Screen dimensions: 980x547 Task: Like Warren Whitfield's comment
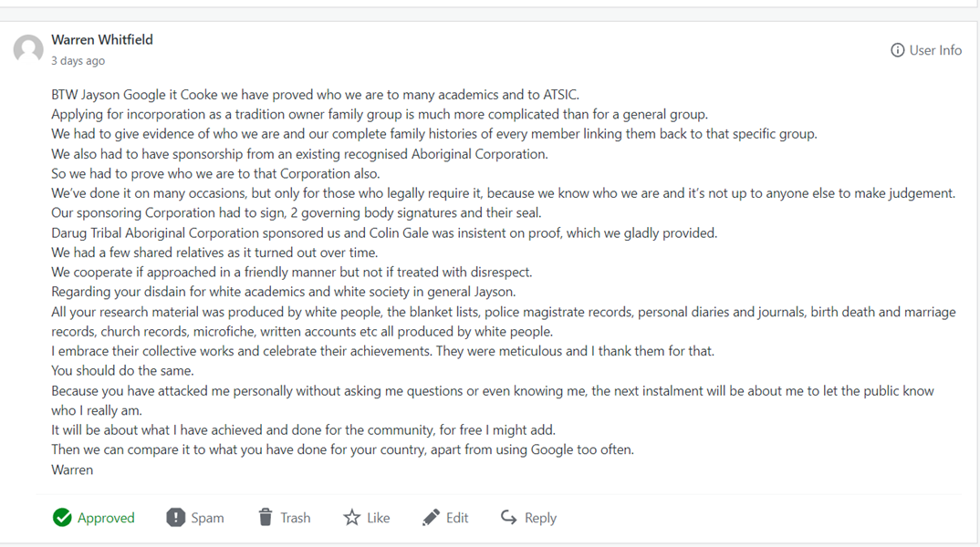click(378, 518)
